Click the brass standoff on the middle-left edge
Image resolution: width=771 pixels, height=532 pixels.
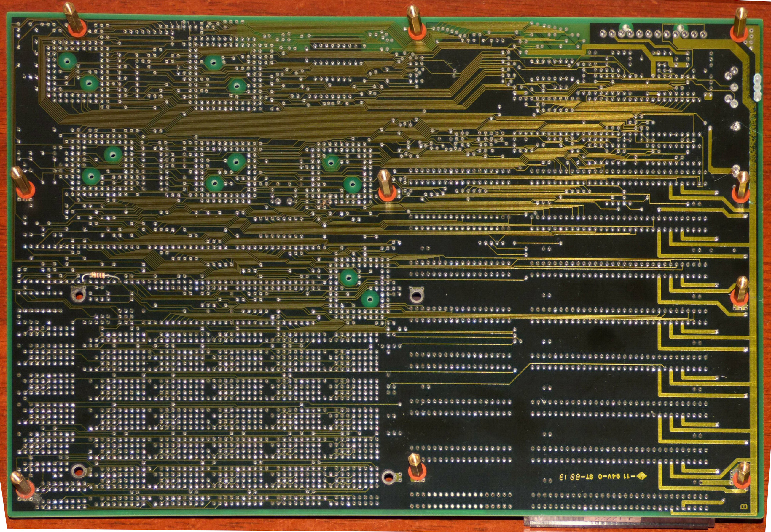point(21,182)
